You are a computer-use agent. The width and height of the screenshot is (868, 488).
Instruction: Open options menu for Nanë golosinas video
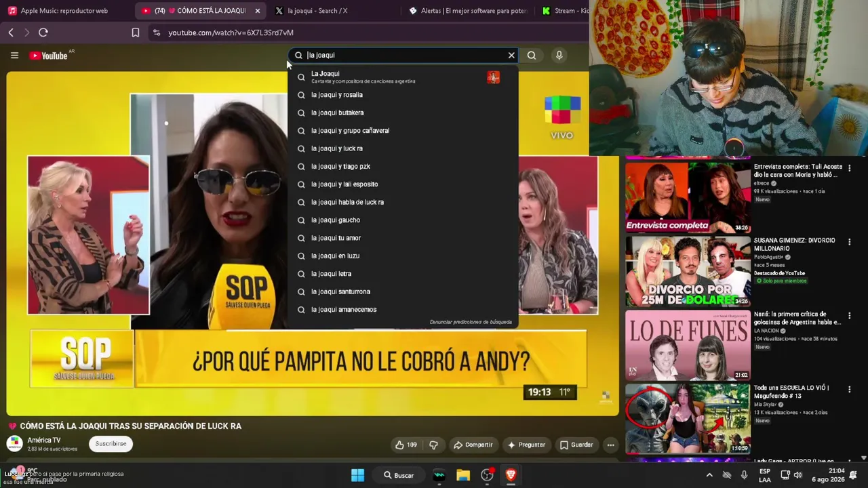[x=849, y=315]
